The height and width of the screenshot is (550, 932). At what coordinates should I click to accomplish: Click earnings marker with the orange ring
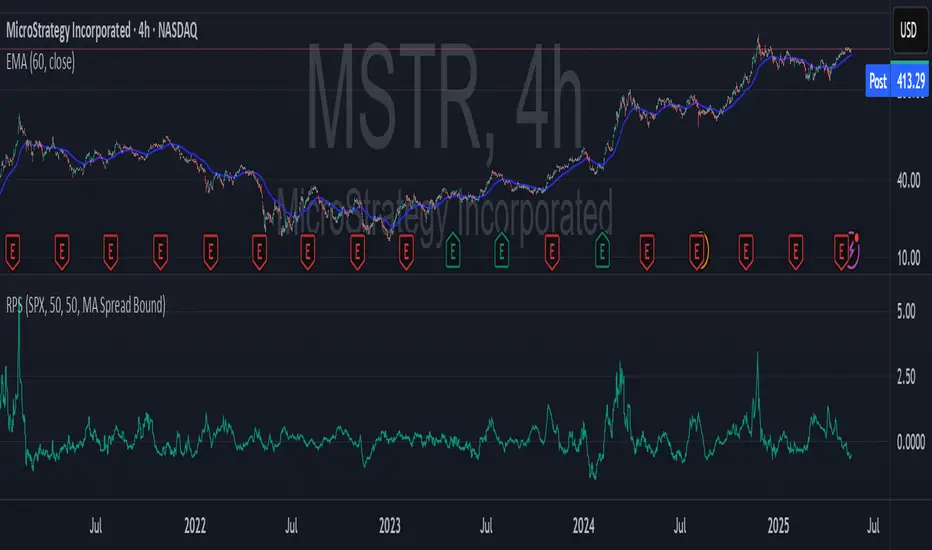pos(698,252)
